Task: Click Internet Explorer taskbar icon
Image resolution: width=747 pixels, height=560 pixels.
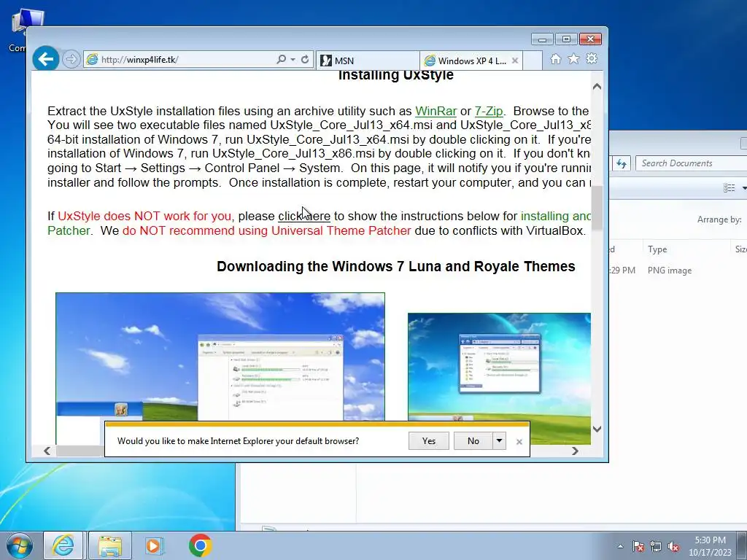Action: [x=63, y=545]
